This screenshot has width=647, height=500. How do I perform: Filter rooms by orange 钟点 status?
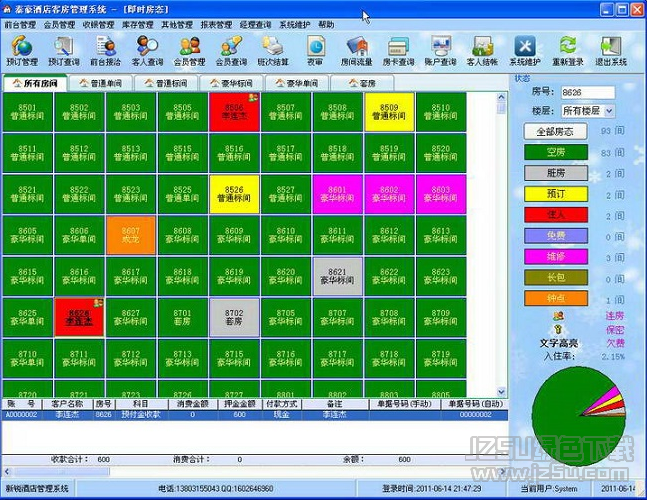pyautogui.click(x=556, y=298)
